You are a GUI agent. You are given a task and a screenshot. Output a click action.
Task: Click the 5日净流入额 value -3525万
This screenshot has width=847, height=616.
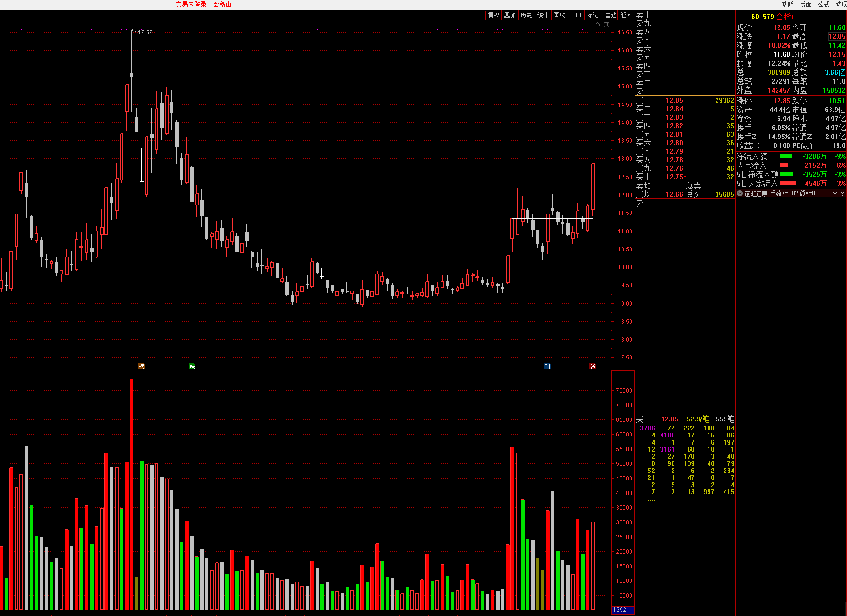(x=815, y=174)
